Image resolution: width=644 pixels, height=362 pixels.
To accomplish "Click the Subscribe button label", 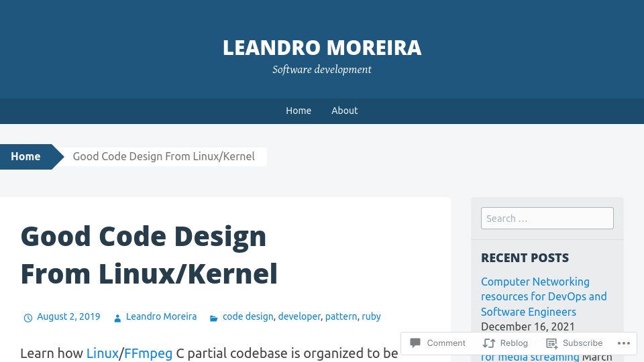I will 582,343.
